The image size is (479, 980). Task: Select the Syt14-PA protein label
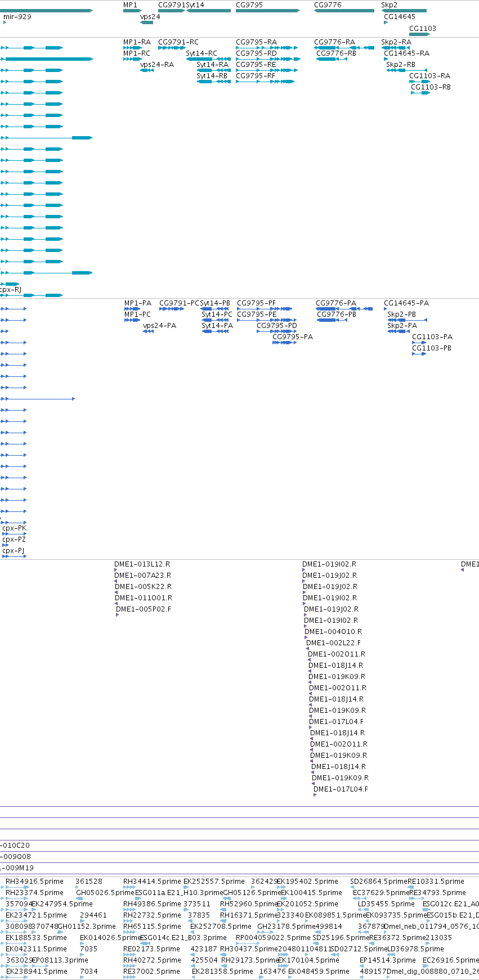(x=217, y=326)
